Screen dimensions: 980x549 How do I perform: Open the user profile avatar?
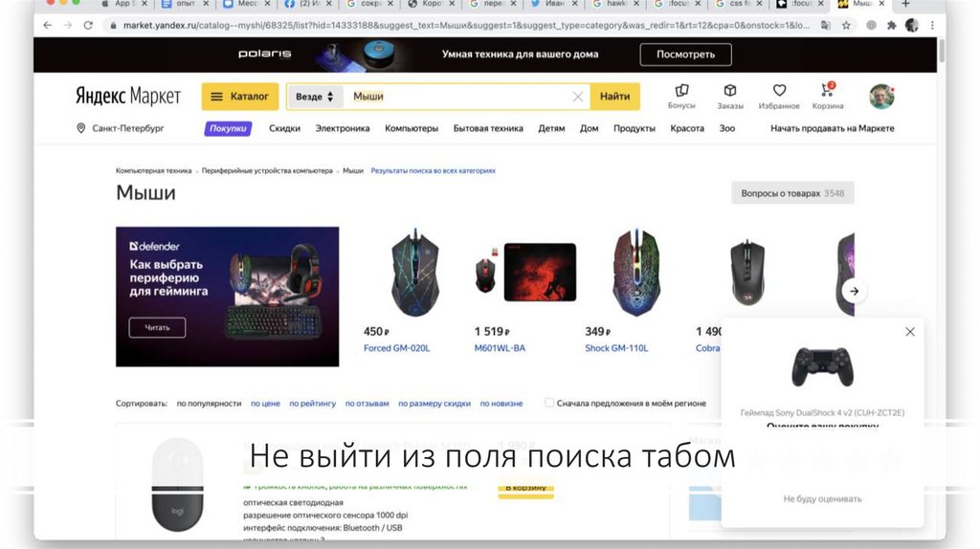pyautogui.click(x=881, y=97)
